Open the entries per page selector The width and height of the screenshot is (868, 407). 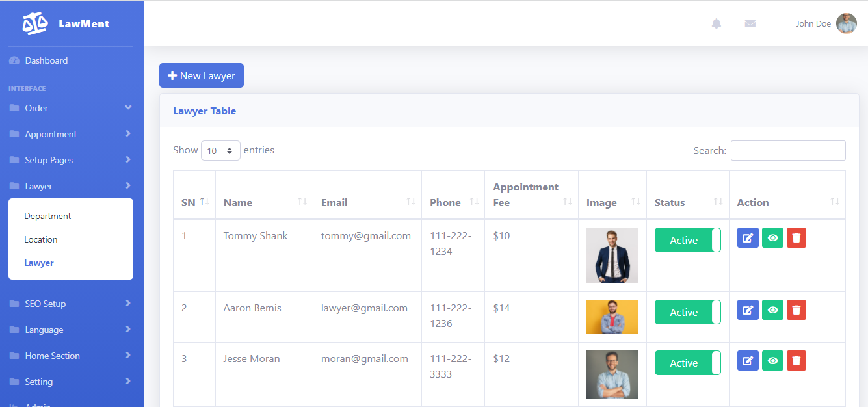coord(220,150)
